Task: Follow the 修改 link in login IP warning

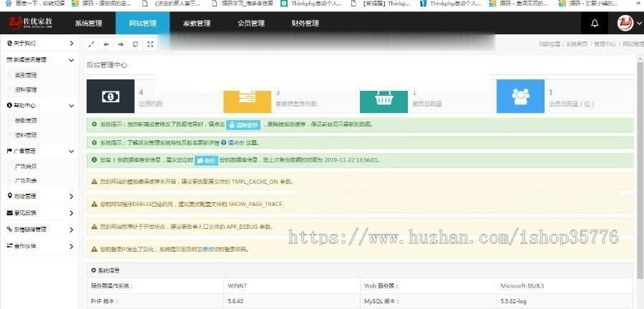Action: pyautogui.click(x=208, y=249)
